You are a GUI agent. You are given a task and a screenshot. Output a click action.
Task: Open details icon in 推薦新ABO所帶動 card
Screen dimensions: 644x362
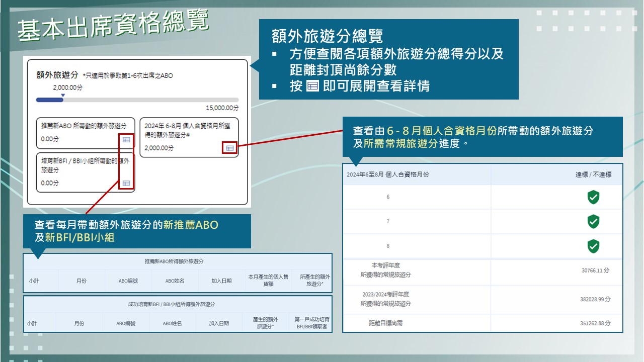click(x=126, y=140)
